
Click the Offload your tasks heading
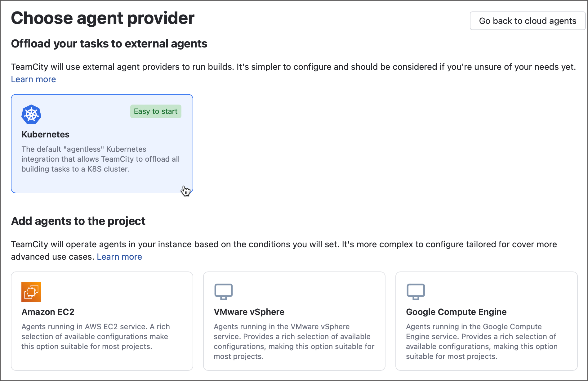(109, 44)
